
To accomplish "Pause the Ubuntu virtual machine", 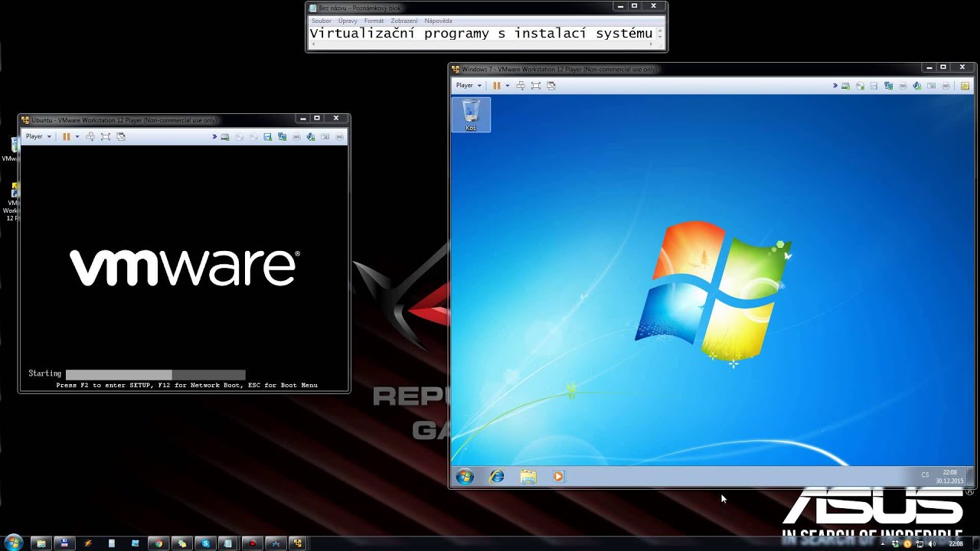I will (x=67, y=136).
